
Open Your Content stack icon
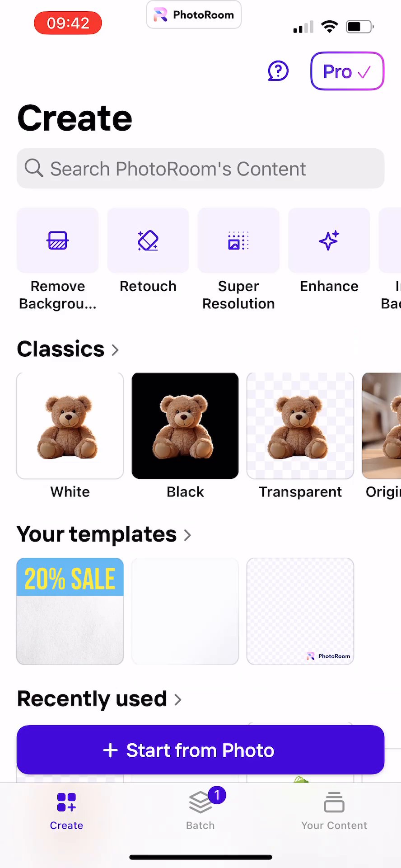tap(334, 802)
